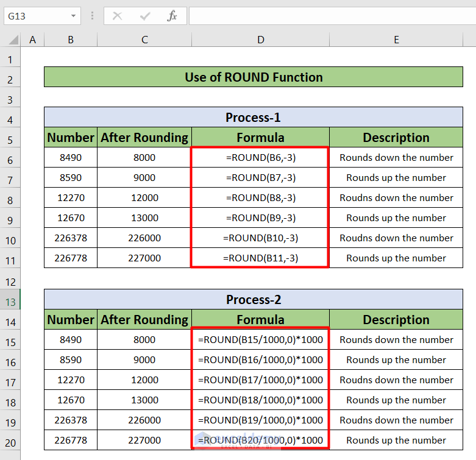Select cell C9 containing 13000
Image resolution: width=476 pixels, height=460 pixels.
pyautogui.click(x=144, y=218)
